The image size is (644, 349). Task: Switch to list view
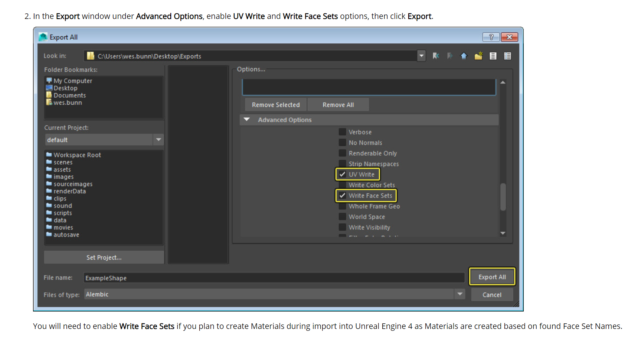(x=493, y=56)
